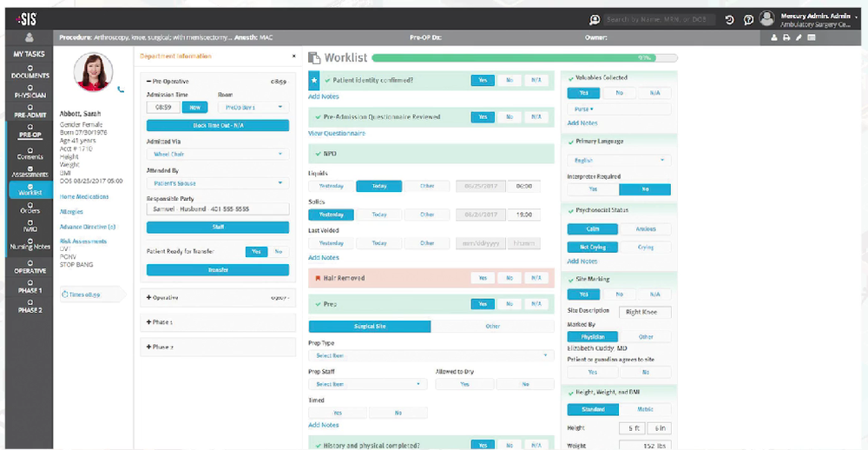Click the phone icon beside the patient photo
Screen dimensions: 868x450
[121, 89]
